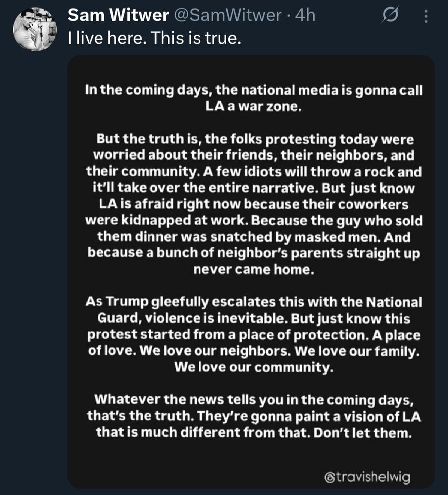Click the "never came home." line

(252, 270)
